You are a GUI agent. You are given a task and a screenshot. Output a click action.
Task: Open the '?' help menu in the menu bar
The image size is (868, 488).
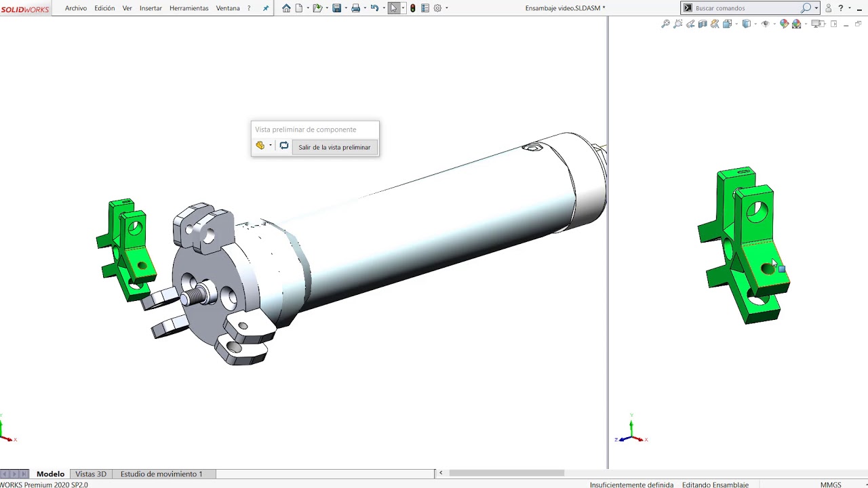[x=249, y=8]
